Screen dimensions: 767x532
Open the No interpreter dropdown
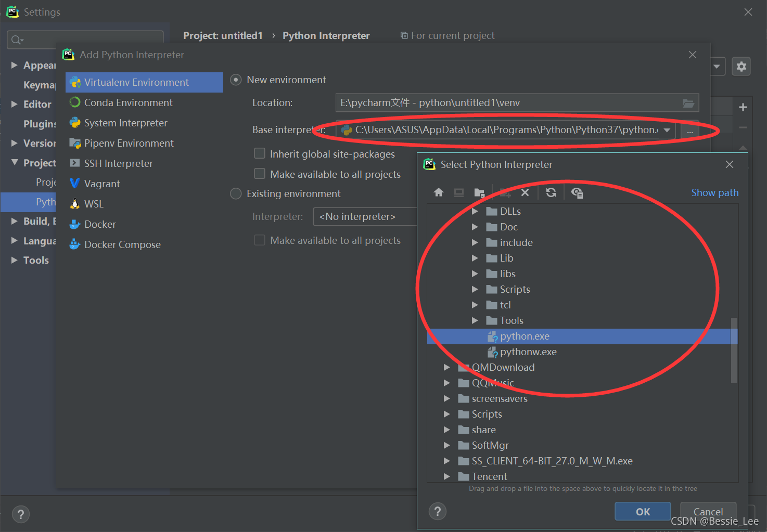coord(365,216)
